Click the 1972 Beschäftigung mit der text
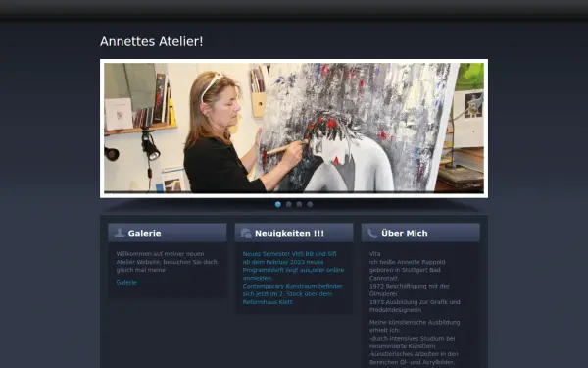Image resolution: width=588 pixels, height=368 pixels. point(409,286)
